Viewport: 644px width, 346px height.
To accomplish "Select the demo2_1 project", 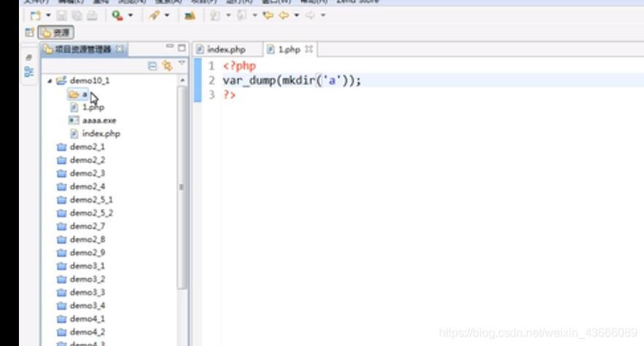I will click(87, 147).
